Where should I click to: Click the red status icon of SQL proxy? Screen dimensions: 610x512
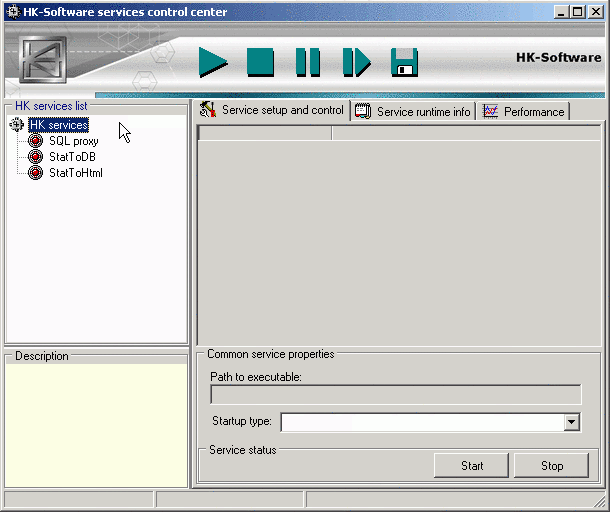tap(35, 140)
